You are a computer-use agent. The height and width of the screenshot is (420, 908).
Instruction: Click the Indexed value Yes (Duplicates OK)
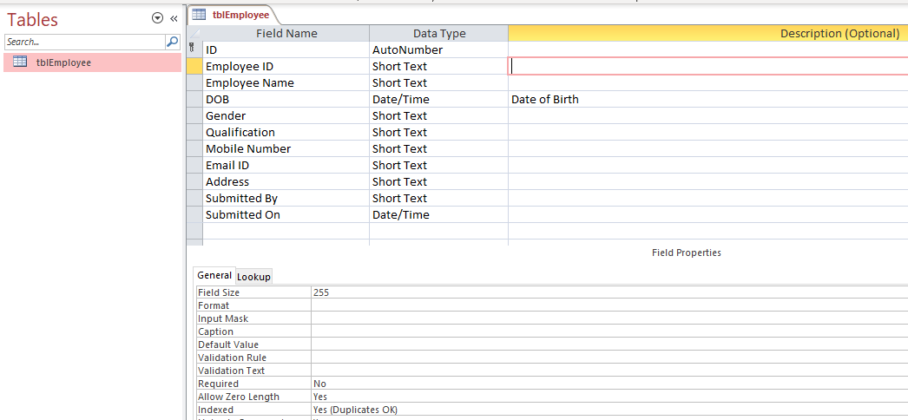pos(609,410)
